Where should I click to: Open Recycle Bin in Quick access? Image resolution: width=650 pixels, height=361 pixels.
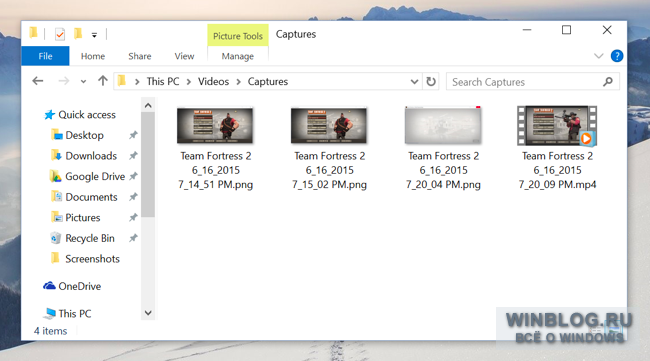pyautogui.click(x=90, y=238)
